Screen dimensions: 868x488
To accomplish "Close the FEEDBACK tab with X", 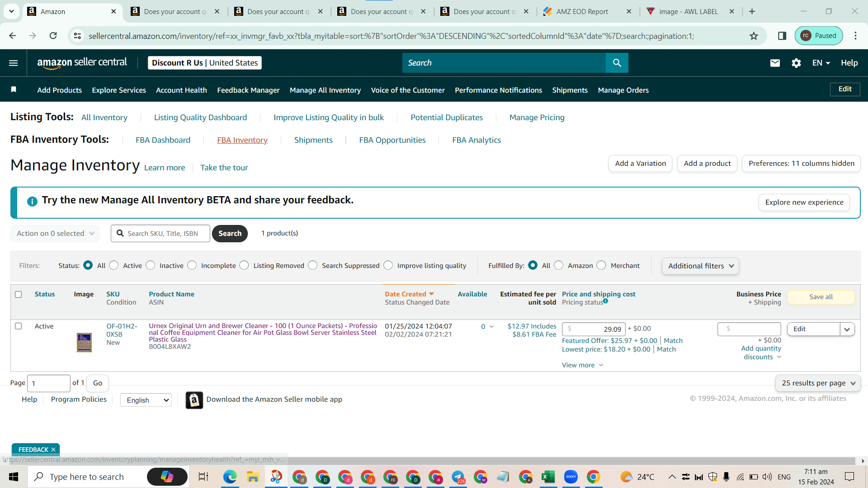I will (x=53, y=450).
